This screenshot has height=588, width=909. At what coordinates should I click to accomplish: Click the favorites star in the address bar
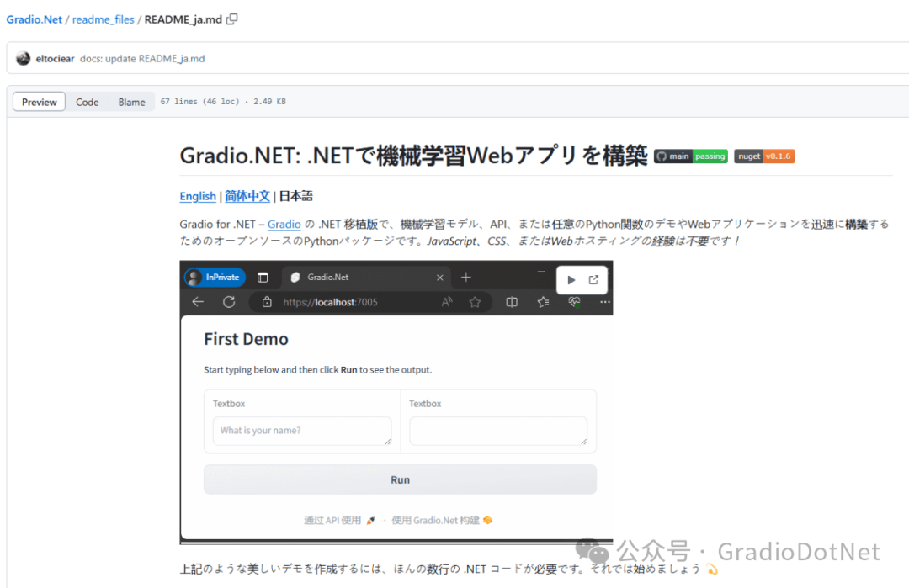[476, 302]
